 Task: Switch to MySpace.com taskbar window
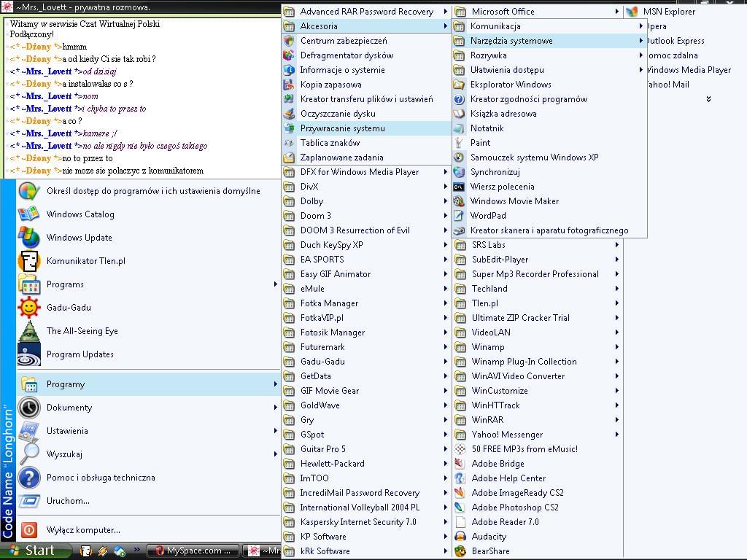pos(194,551)
